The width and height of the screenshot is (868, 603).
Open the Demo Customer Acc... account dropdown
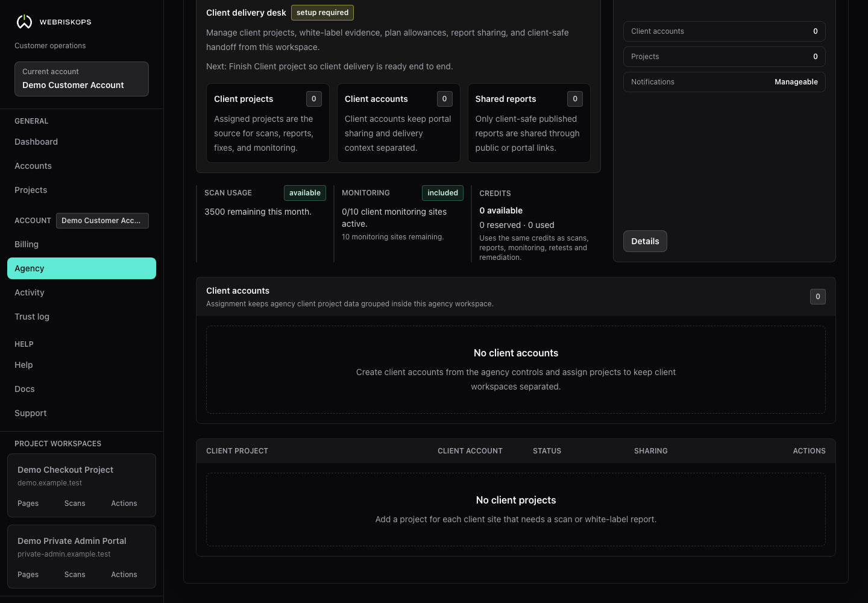tap(102, 221)
